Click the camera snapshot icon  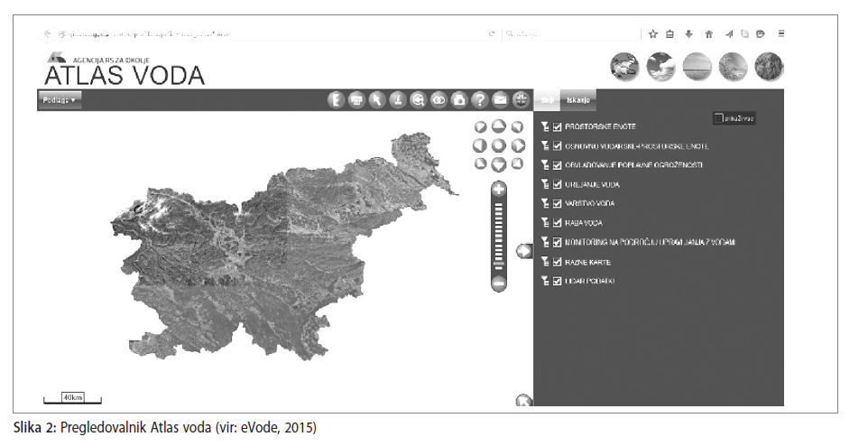click(x=459, y=99)
